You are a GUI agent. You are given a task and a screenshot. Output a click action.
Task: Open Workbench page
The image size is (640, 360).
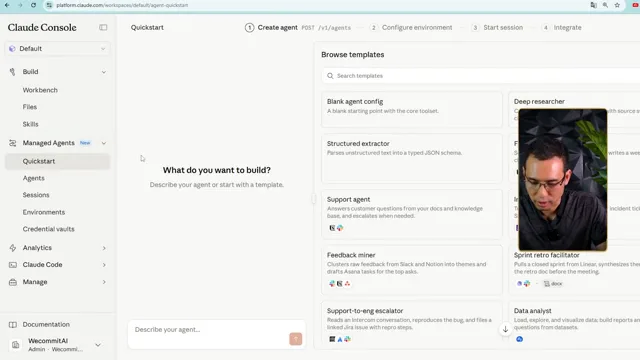(40, 90)
